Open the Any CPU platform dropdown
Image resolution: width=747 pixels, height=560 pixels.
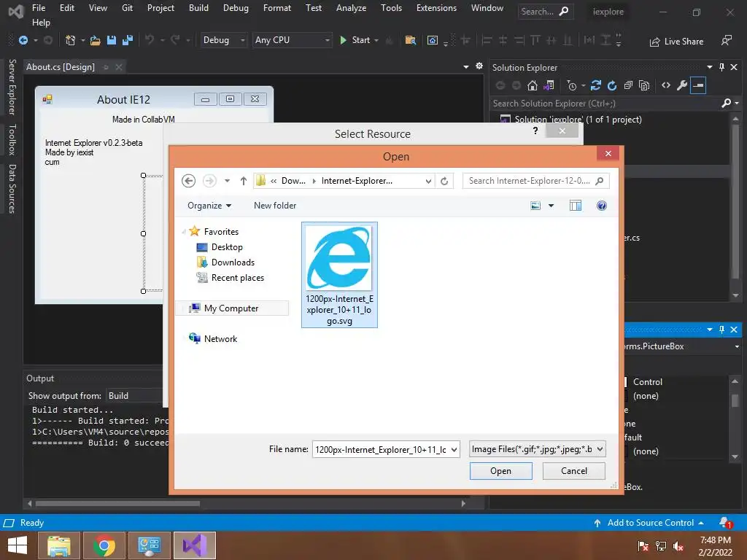click(x=292, y=41)
